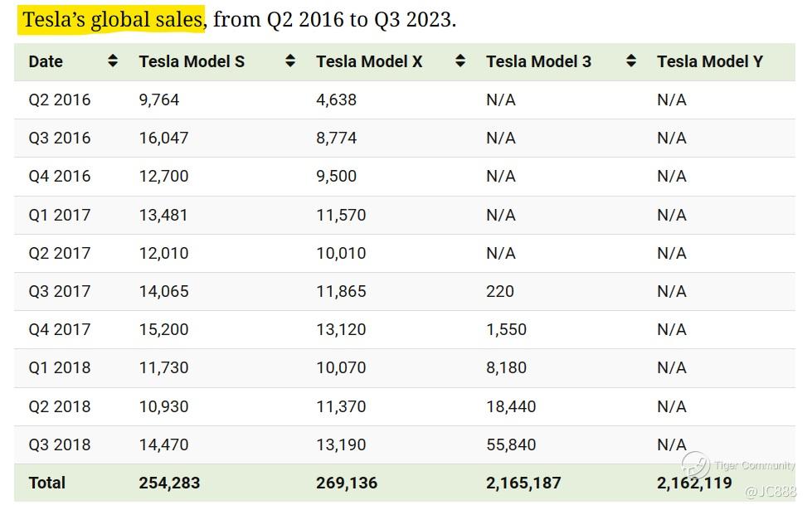The image size is (812, 510).
Task: Select the Q4 2017 Model X value 13,120
Action: coord(341,330)
